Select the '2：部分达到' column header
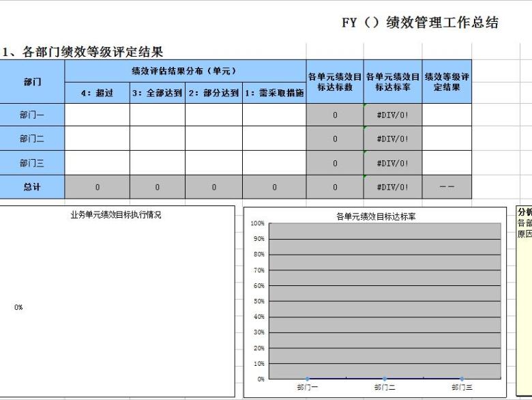This screenshot has height=400, width=532. (213, 93)
